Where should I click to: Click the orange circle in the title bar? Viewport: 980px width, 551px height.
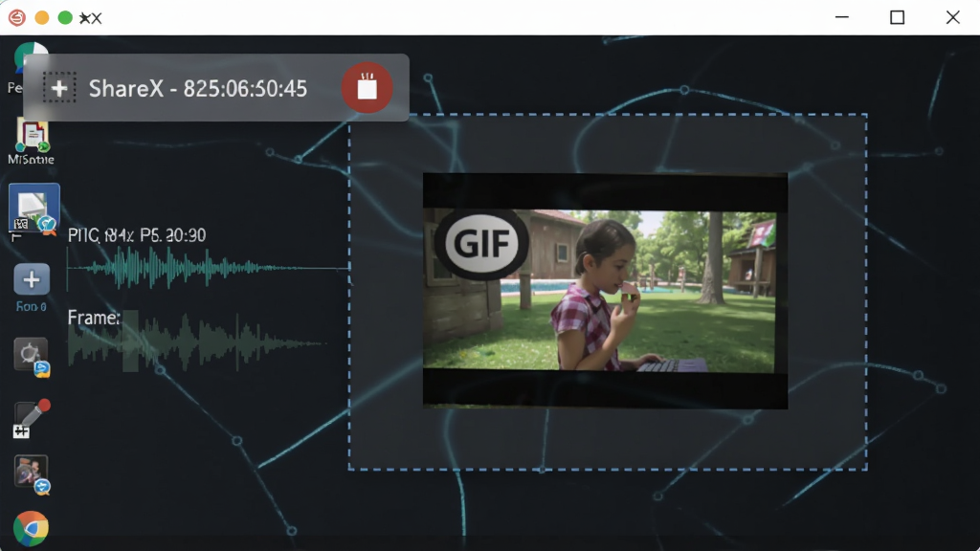pos(42,17)
